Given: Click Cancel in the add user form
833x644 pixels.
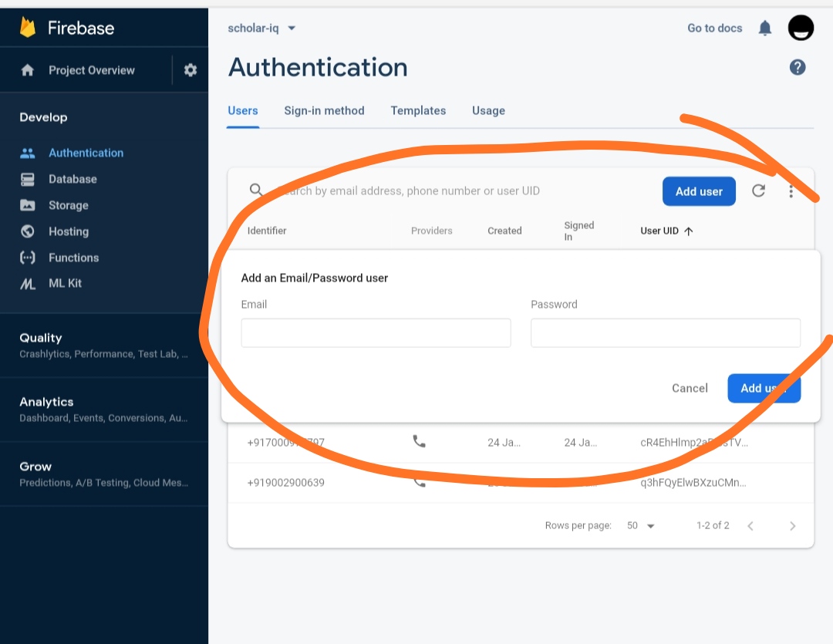Looking at the screenshot, I should [x=690, y=389].
